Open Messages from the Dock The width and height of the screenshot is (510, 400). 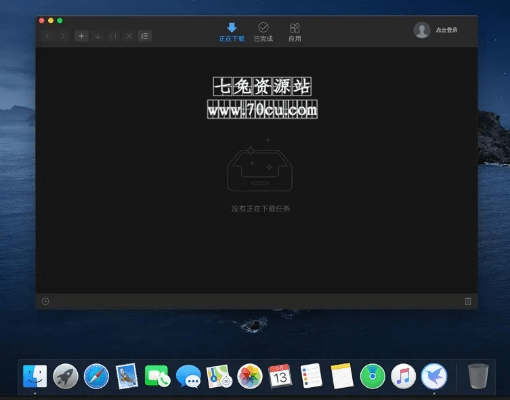188,376
